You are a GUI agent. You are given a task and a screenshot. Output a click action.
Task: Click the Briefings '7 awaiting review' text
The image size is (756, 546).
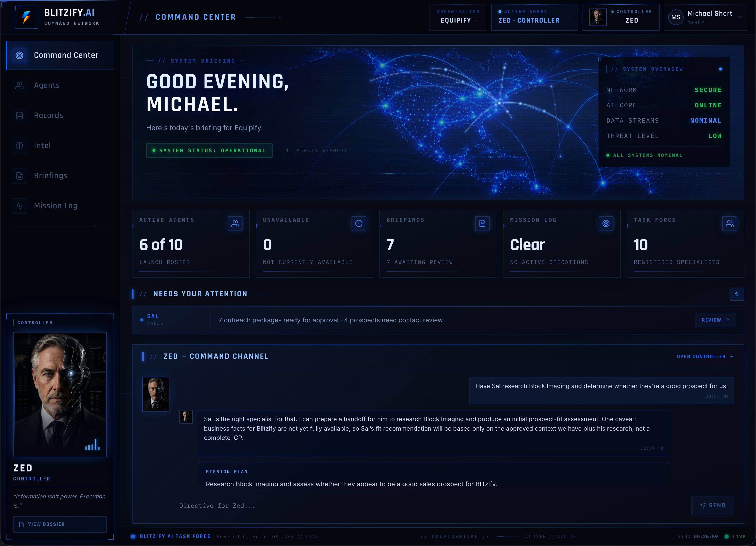click(x=420, y=262)
